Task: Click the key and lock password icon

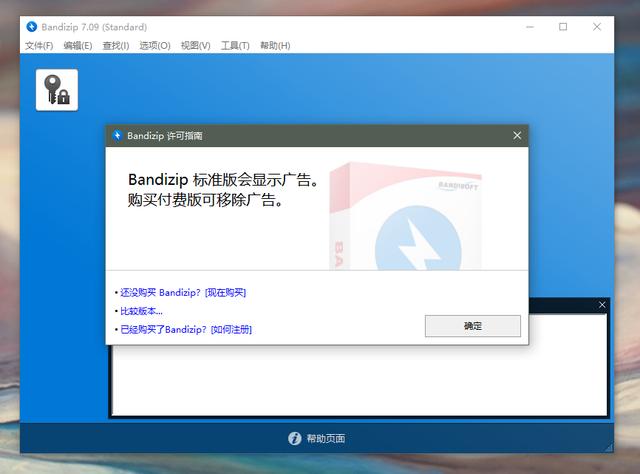Action: click(x=57, y=90)
